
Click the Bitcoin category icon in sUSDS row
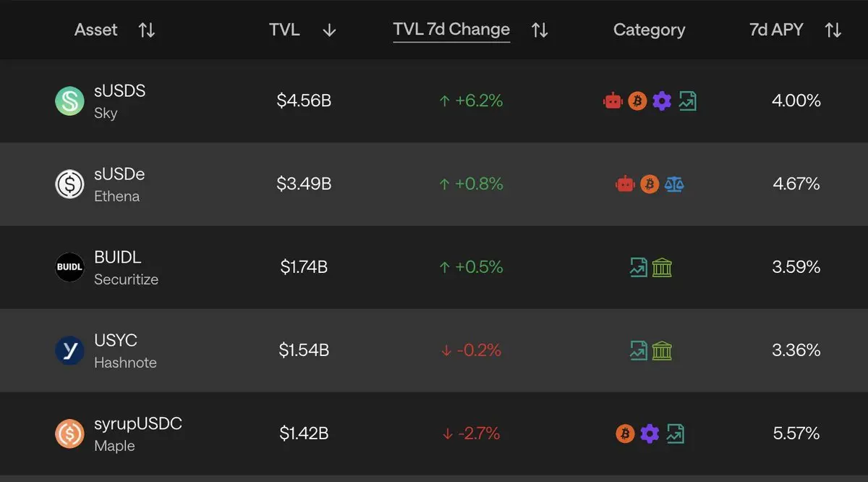coord(637,101)
